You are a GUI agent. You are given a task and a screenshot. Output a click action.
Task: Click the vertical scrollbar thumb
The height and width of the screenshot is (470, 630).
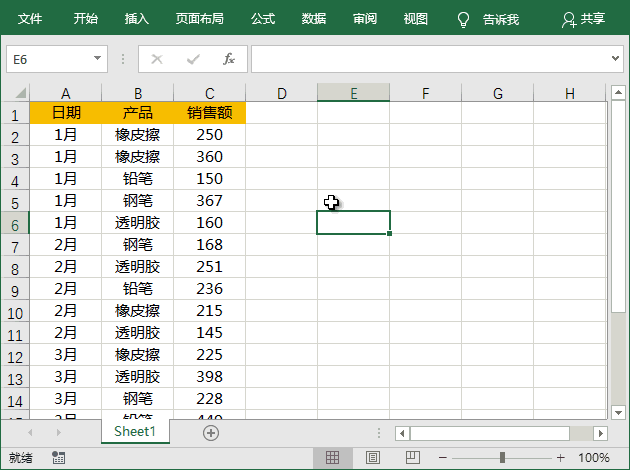coord(618,206)
